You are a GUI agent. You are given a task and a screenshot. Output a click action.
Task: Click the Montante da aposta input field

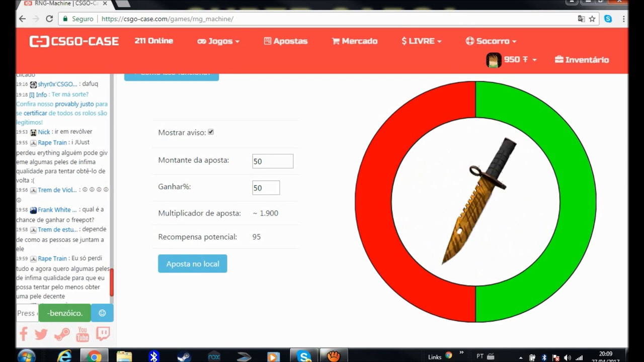[x=273, y=161]
